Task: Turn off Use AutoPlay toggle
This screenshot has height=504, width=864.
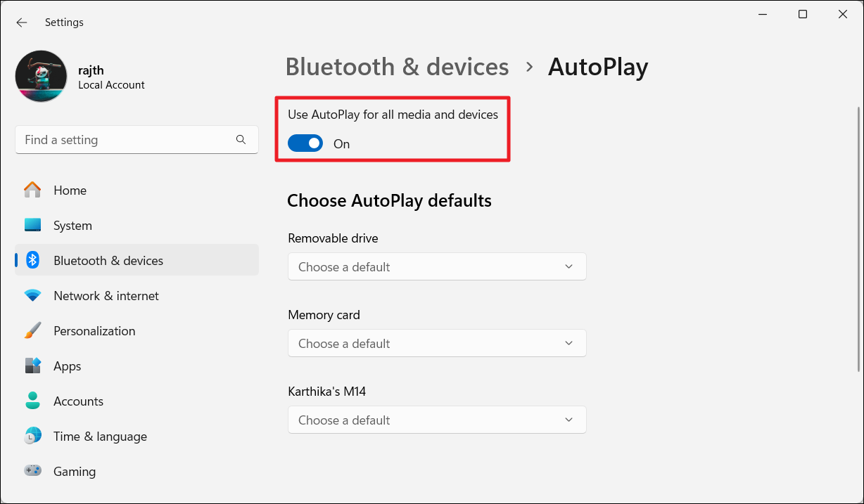Action: point(305,144)
